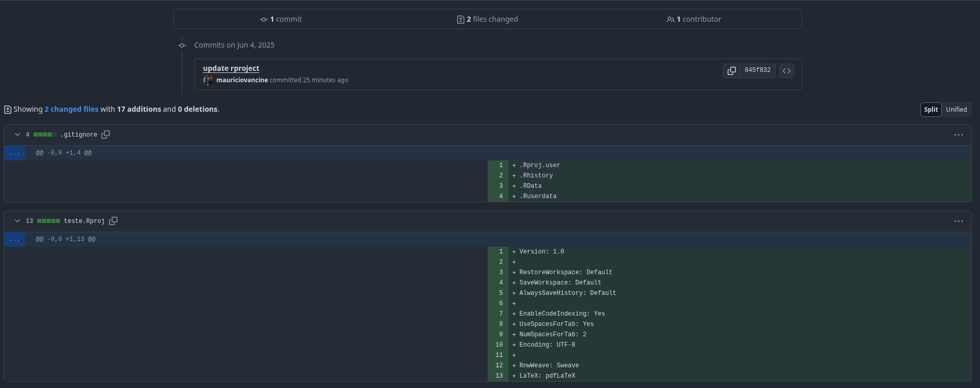The height and width of the screenshot is (388, 980).
Task: Collapse the .gitignore file diff
Action: (x=18, y=135)
